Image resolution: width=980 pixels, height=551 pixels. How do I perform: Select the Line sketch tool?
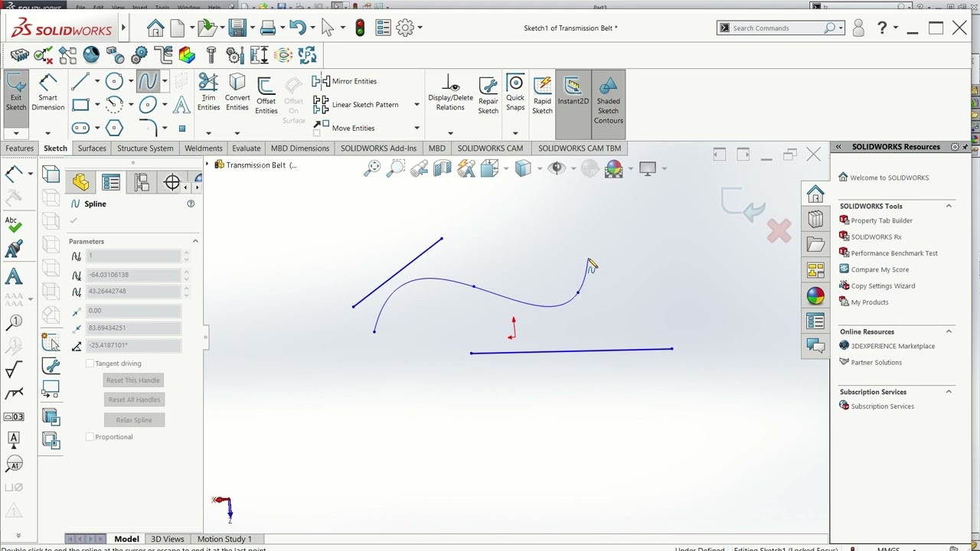[80, 81]
